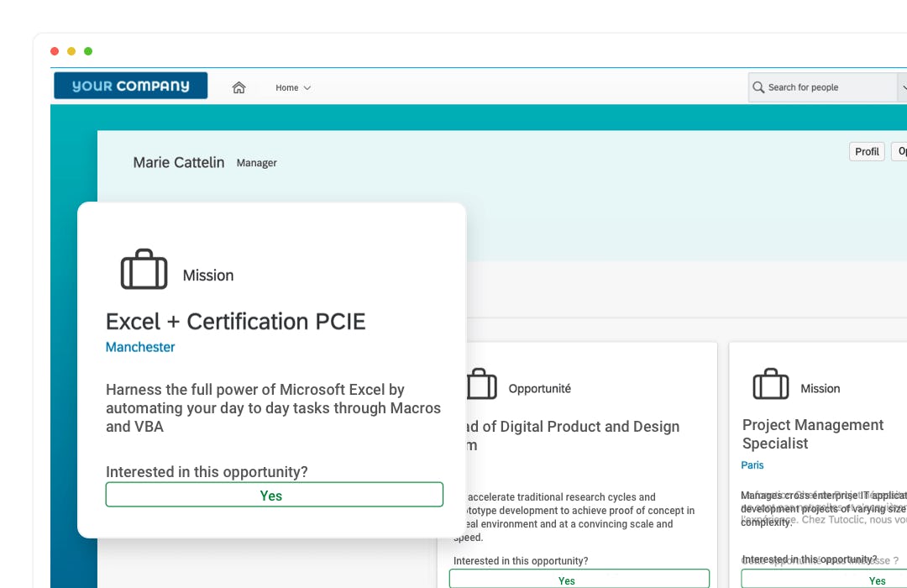Go to the home page icon
This screenshot has height=588, width=907.
[x=239, y=87]
